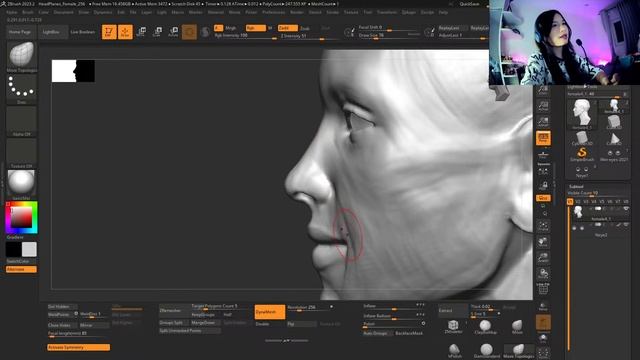The height and width of the screenshot is (360, 640).
Task: Open the Dots stroke type picker
Action: pyautogui.click(x=21, y=87)
